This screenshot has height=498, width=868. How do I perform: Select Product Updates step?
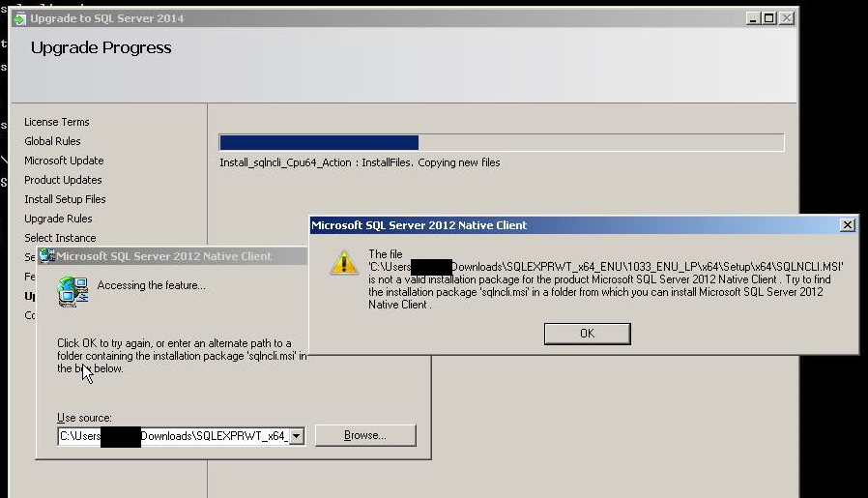pyautogui.click(x=63, y=180)
